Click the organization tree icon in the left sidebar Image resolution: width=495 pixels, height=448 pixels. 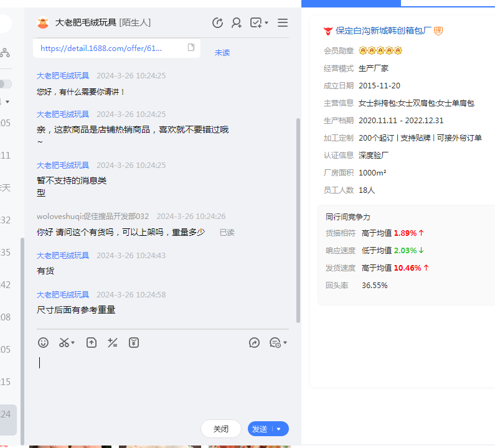pos(5,52)
